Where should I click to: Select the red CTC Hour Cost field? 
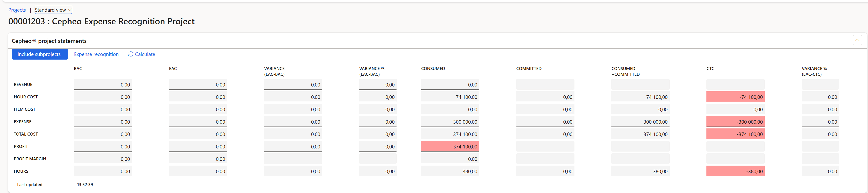735,97
